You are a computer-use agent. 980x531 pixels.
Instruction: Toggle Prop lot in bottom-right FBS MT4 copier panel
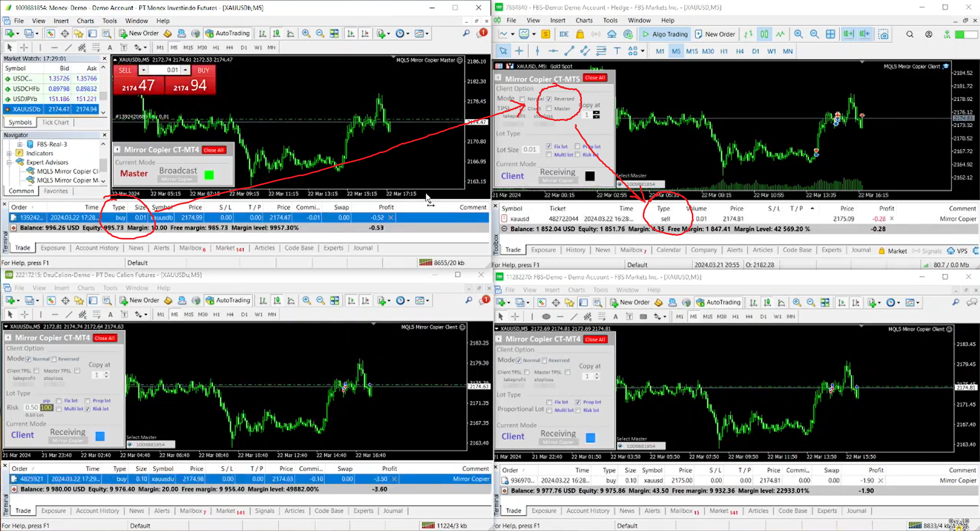coord(578,402)
